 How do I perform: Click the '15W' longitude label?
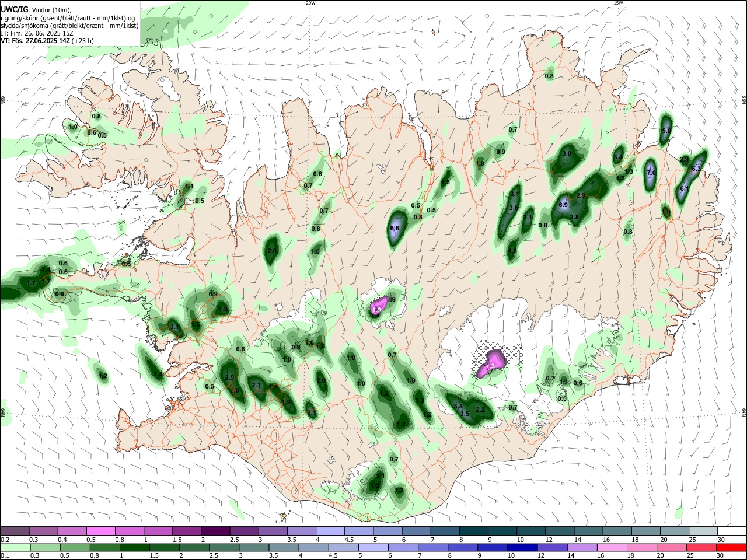click(618, 3)
